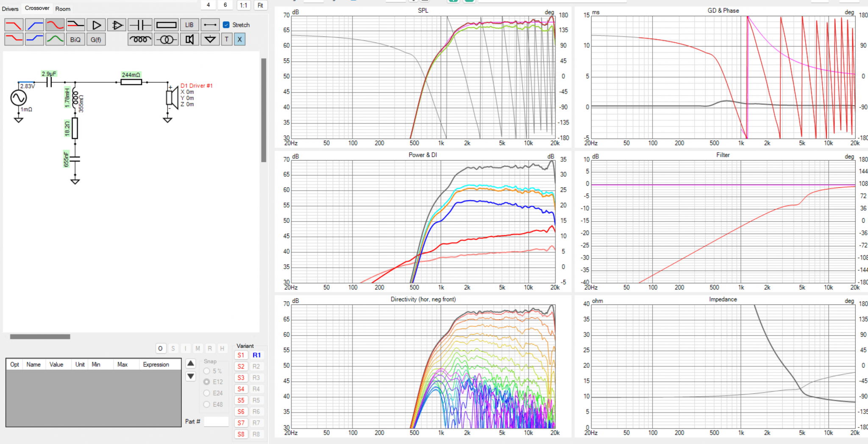Select the red low-pass filter block icon
Image resolution: width=868 pixels, height=444 pixels.
14,25
